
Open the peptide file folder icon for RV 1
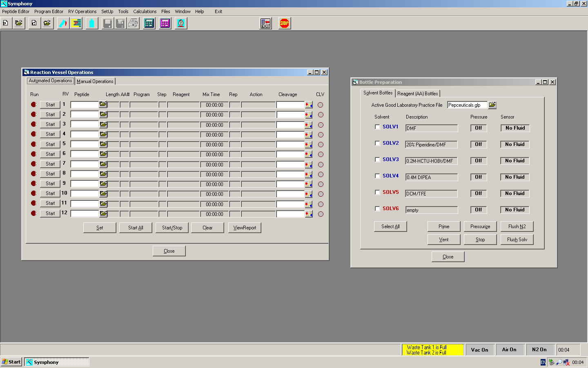point(103,104)
